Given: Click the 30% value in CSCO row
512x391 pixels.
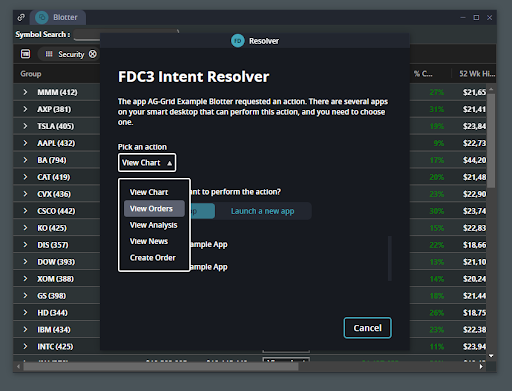Looking at the screenshot, I should click(x=437, y=211).
